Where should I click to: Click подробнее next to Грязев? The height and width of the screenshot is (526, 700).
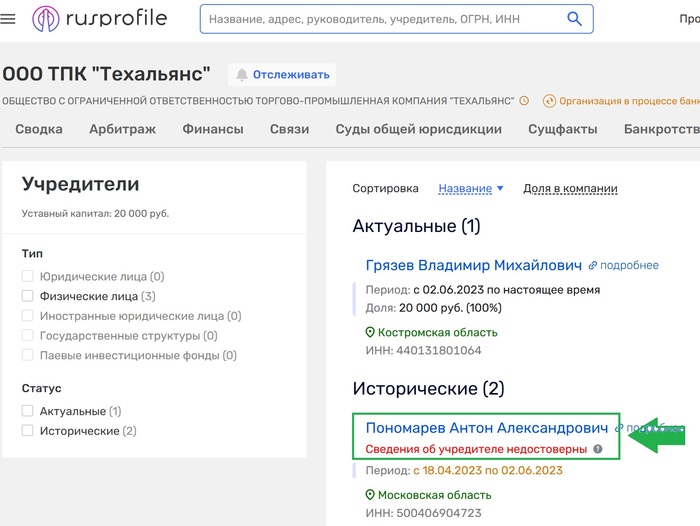click(x=629, y=265)
